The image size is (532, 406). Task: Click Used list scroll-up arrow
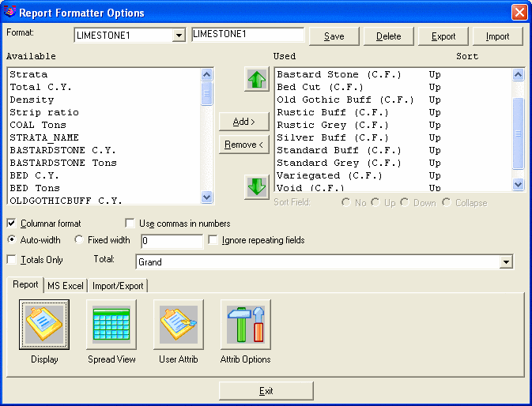pyautogui.click(x=518, y=74)
